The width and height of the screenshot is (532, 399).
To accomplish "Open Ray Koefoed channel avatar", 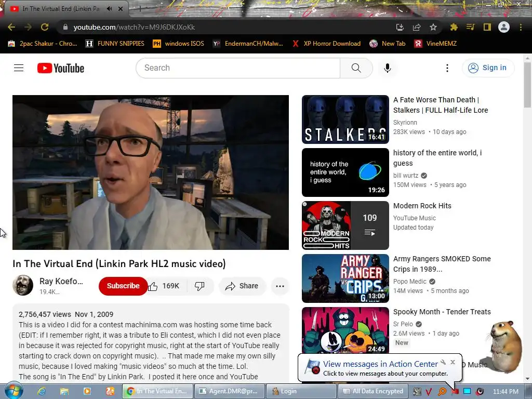I will 23,285.
